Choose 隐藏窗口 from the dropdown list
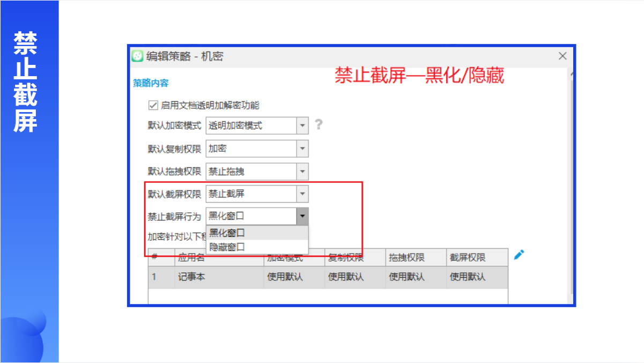Image resolution: width=644 pixels, height=363 pixels. (x=227, y=247)
